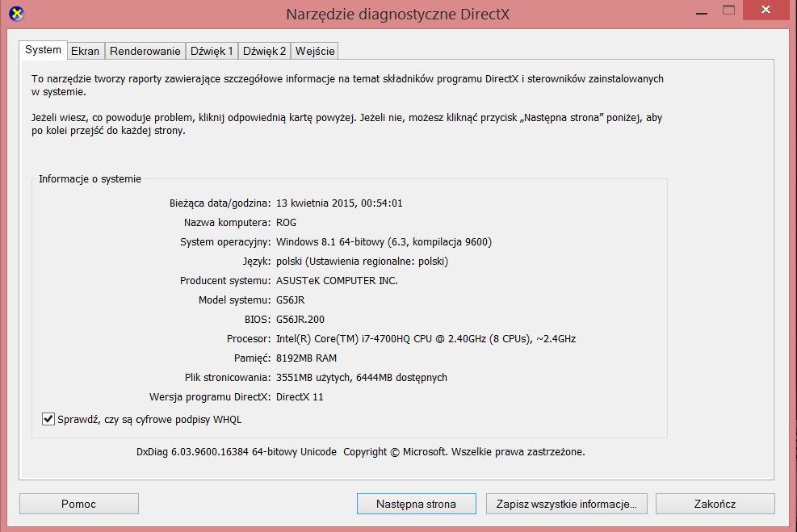Click the BIOS value 'G56JR.200'
The image size is (797, 532).
(300, 319)
